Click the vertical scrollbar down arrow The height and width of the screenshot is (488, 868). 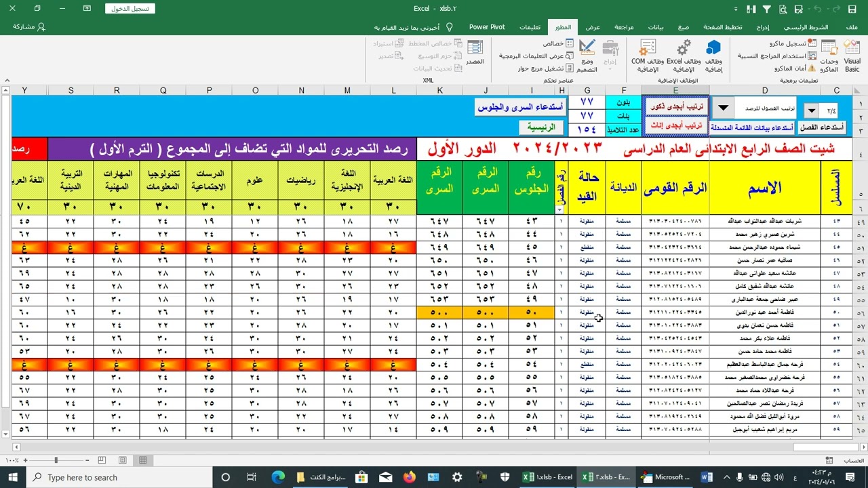pos(6,434)
